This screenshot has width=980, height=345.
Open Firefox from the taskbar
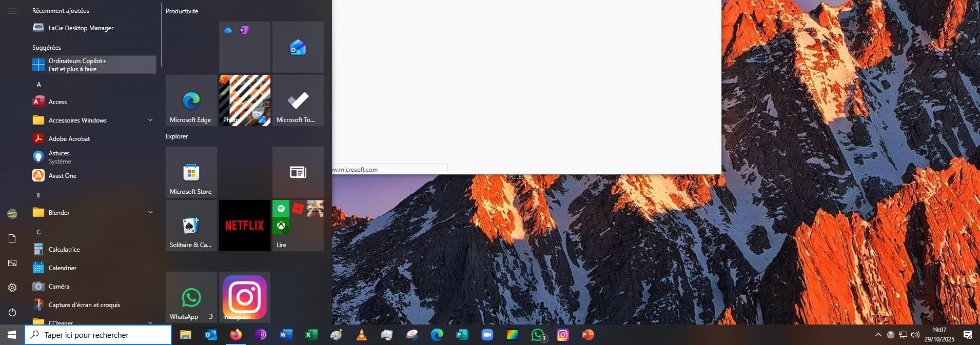236,335
